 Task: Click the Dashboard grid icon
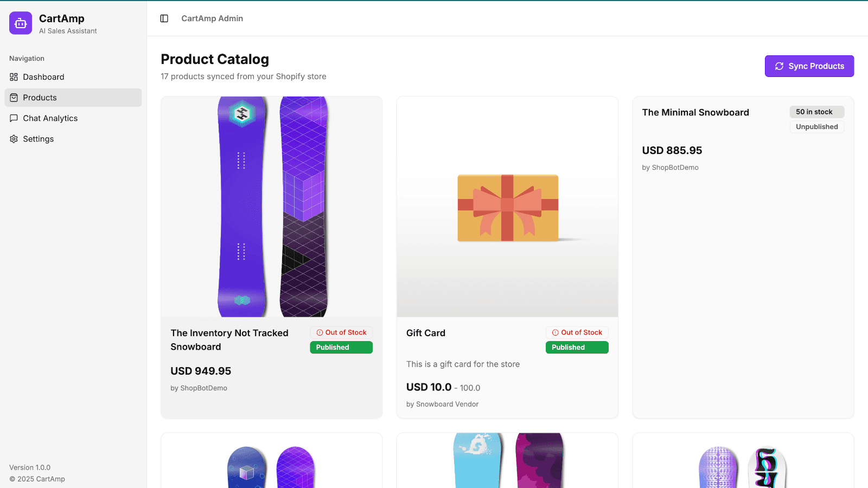coord(14,77)
